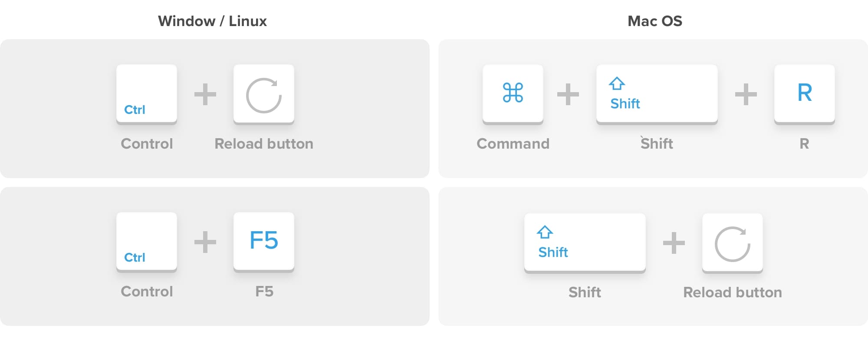This screenshot has height=339, width=868.
Task: Click the gray "R" caption below the key
Action: pos(804,144)
